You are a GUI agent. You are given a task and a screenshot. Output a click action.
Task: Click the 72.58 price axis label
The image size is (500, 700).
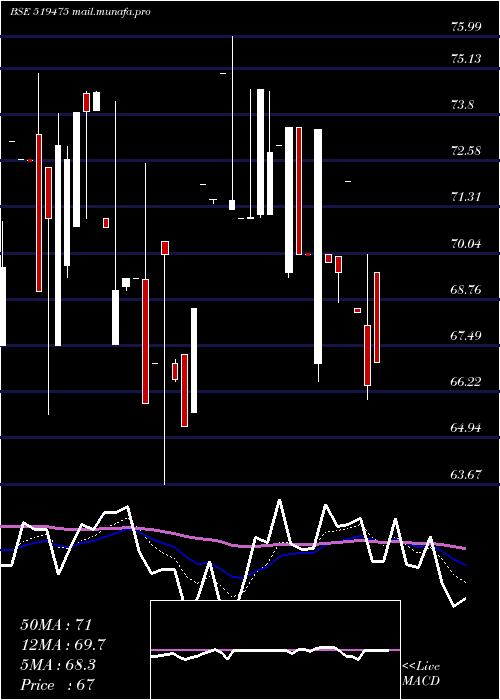tap(466, 151)
